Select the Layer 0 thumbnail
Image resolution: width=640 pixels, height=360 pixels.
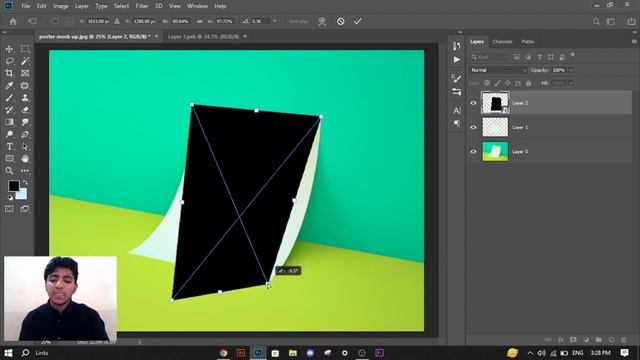(495, 151)
